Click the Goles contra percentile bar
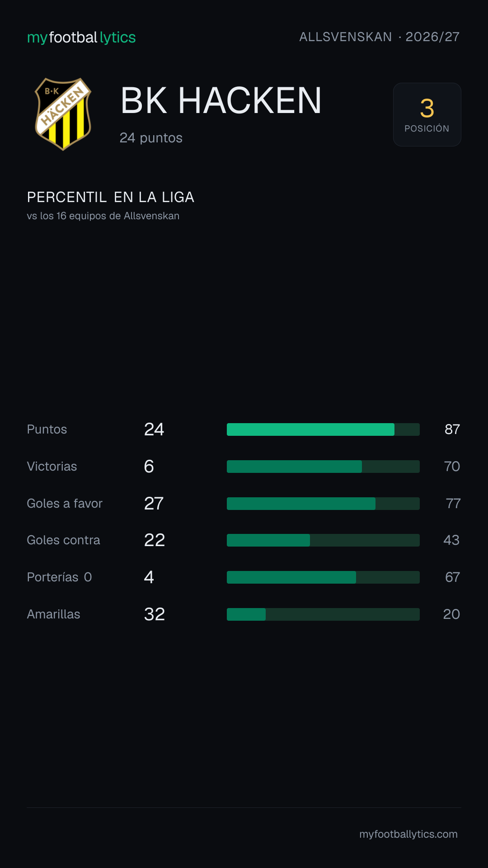 click(323, 540)
